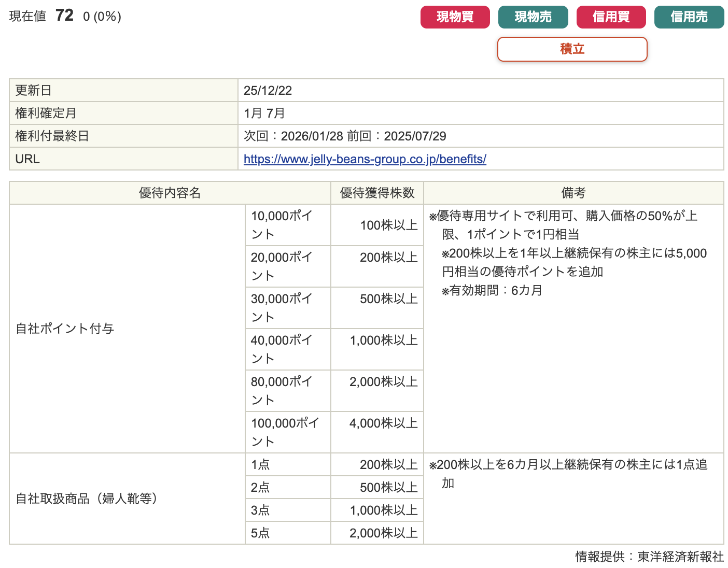Click the current price value 72

[x=64, y=16]
